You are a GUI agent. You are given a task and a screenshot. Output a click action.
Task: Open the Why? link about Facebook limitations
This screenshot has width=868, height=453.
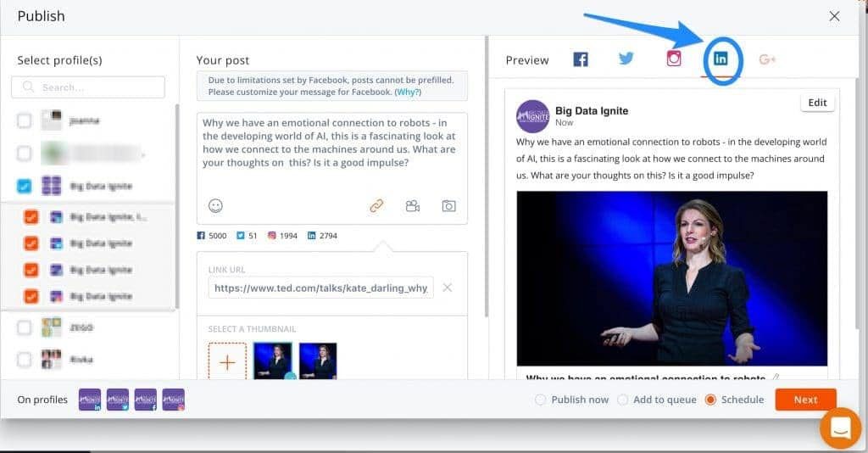[x=408, y=92]
